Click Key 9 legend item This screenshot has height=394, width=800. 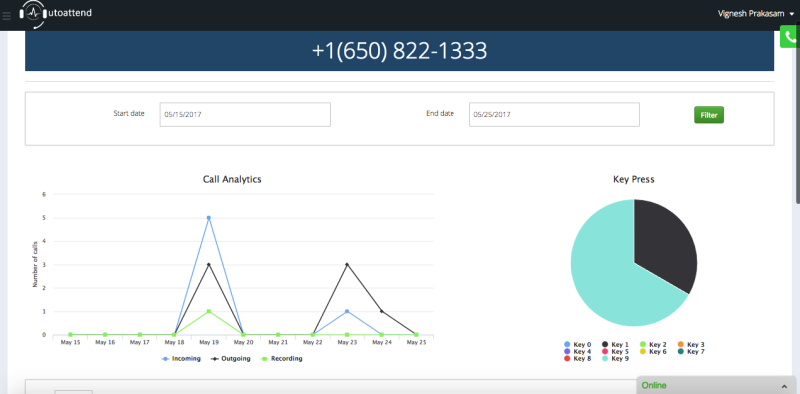pos(615,359)
